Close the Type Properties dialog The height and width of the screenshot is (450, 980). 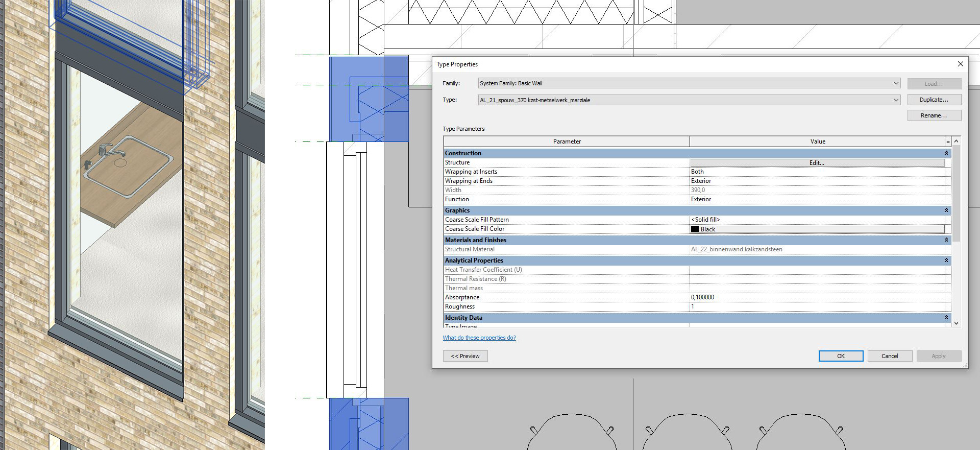pyautogui.click(x=960, y=64)
